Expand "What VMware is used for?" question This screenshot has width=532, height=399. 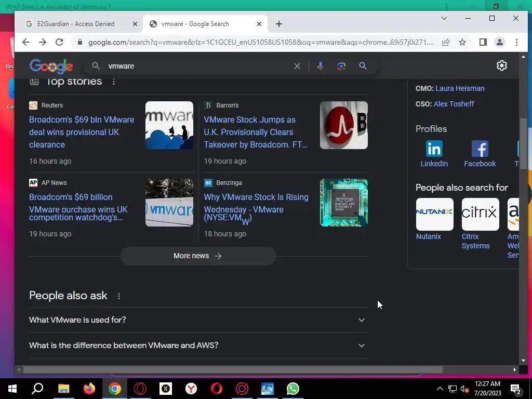(x=198, y=320)
